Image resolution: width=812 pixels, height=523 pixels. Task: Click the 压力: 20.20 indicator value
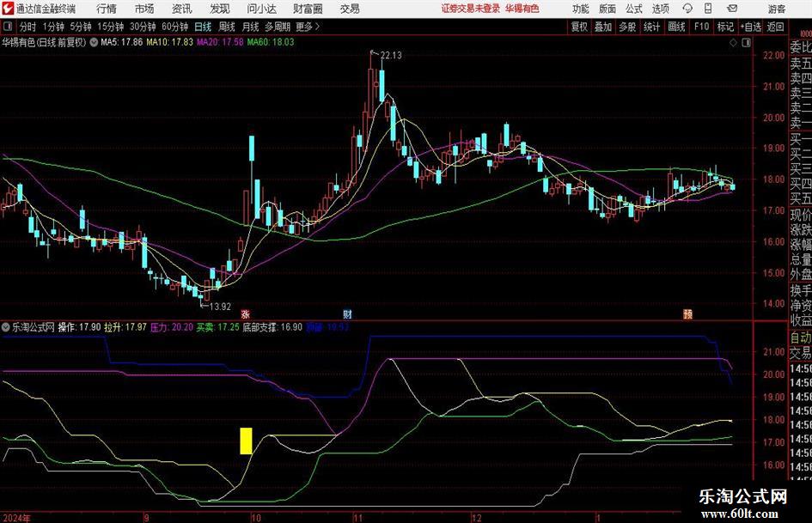[x=171, y=327]
